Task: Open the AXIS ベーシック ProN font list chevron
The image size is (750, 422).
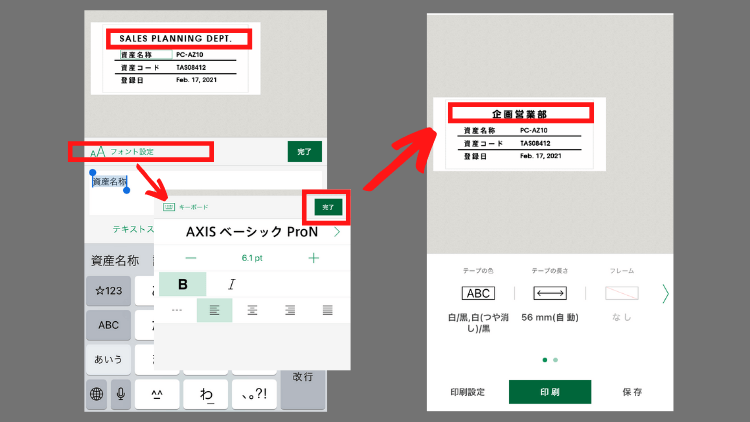Action: click(x=337, y=232)
